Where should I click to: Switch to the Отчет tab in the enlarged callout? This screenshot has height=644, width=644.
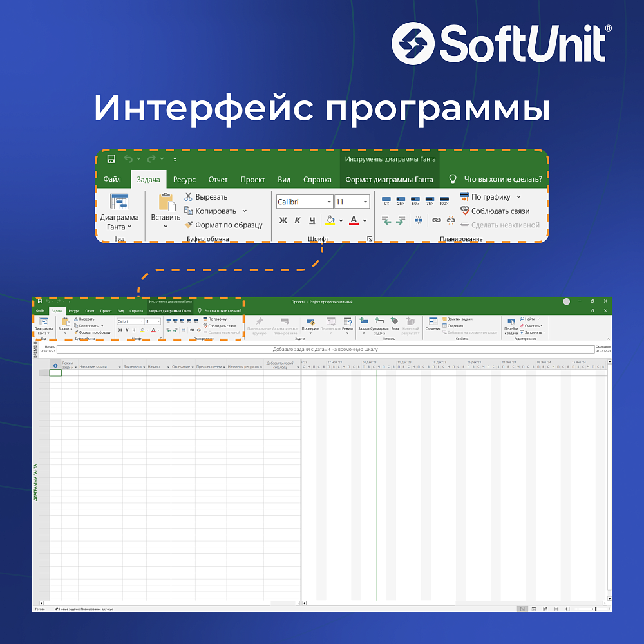218,180
